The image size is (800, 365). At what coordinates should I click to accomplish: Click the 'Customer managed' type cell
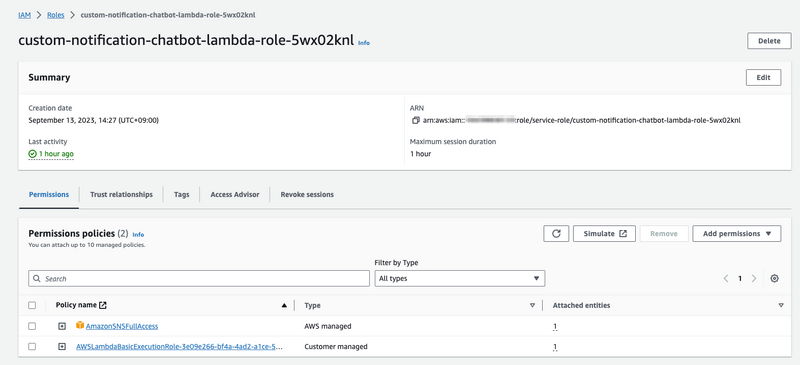click(x=336, y=347)
